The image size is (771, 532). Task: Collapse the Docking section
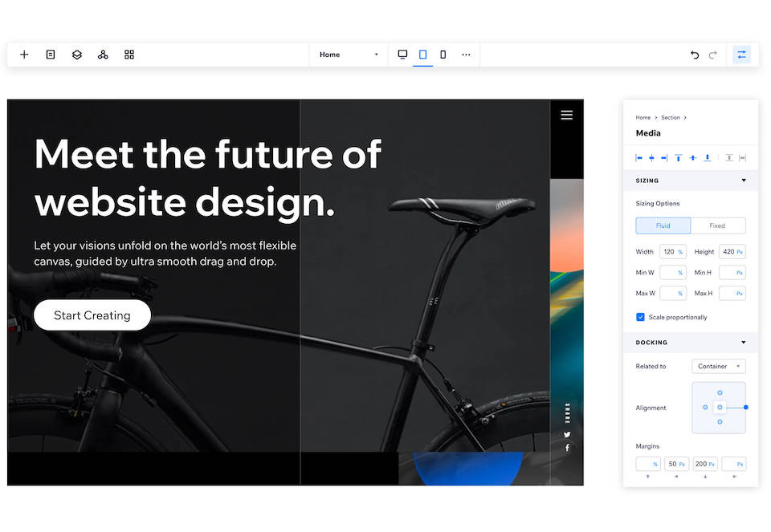click(x=744, y=343)
